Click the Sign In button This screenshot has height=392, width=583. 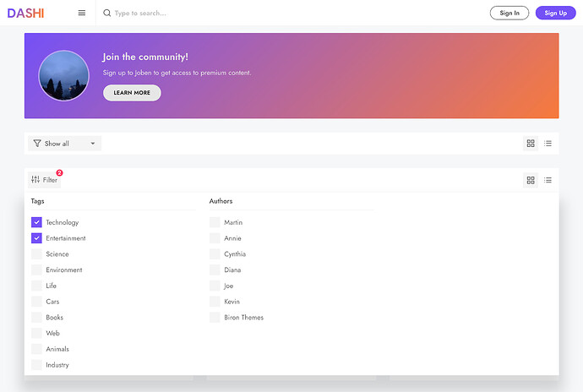(x=509, y=13)
